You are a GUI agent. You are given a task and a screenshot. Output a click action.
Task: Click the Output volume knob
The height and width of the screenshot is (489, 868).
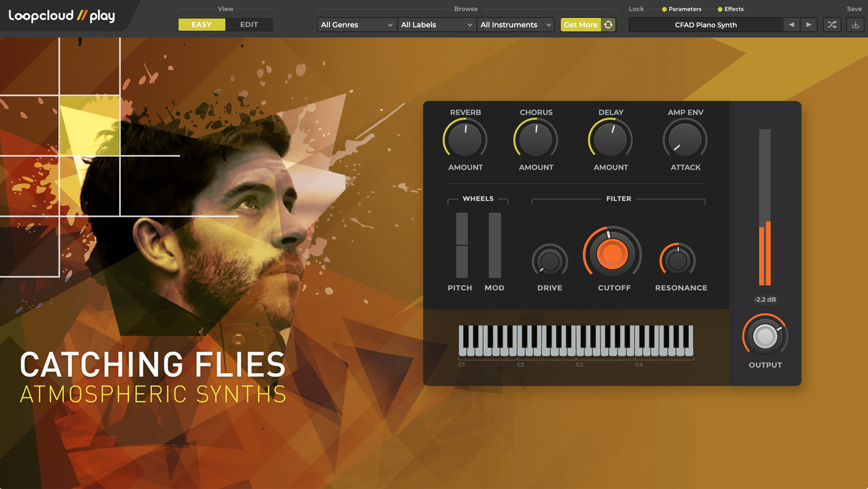(x=765, y=336)
